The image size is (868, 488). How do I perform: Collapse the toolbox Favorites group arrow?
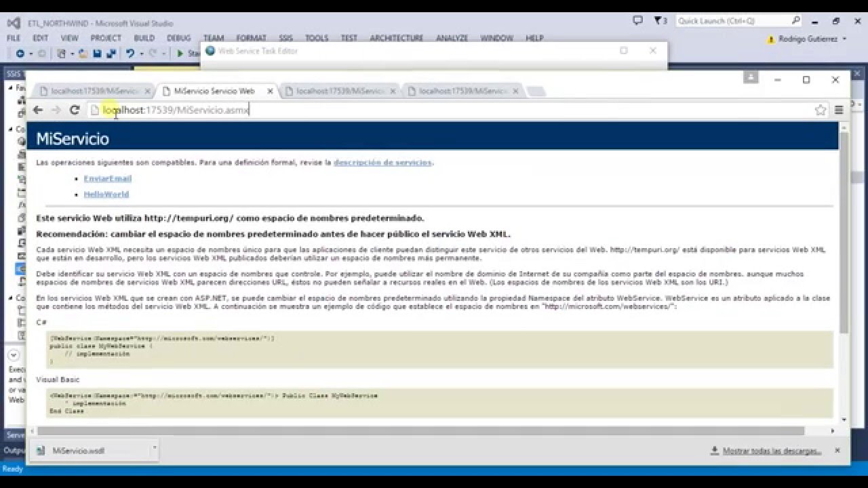pos(10,88)
